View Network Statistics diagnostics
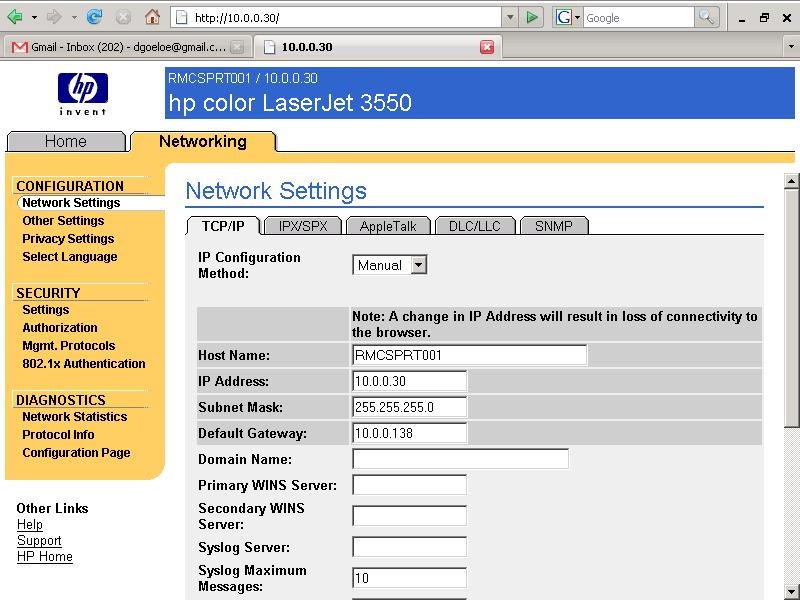 tap(74, 416)
